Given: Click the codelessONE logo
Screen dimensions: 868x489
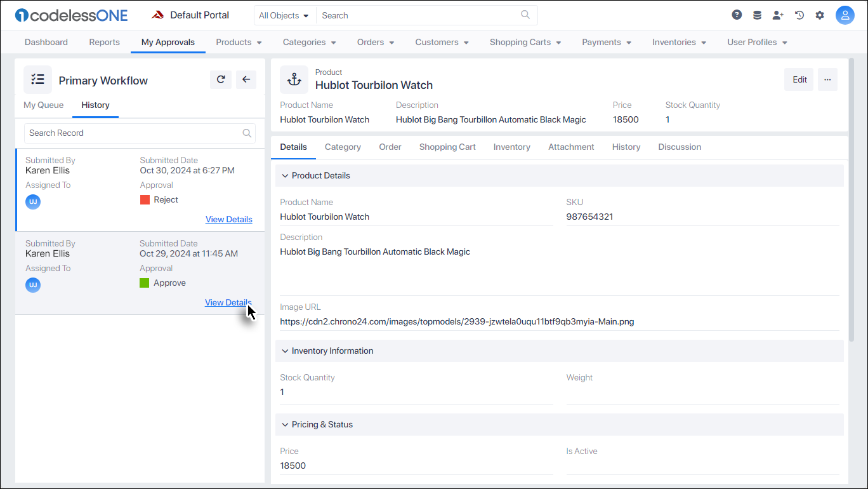Looking at the screenshot, I should click(71, 15).
